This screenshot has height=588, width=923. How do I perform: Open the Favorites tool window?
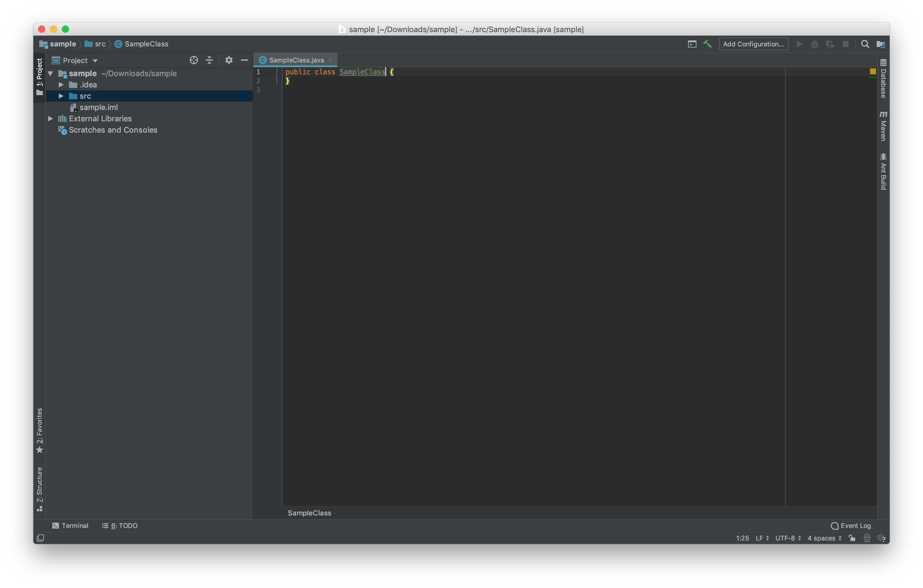(x=39, y=430)
